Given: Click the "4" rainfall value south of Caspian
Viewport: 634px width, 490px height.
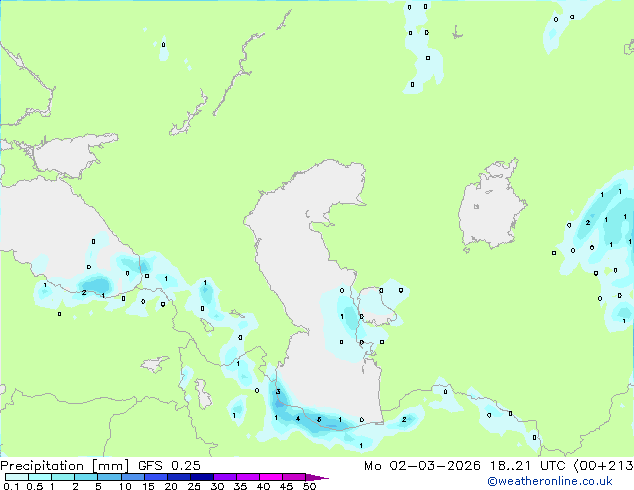Looking at the screenshot, I should pyautogui.click(x=298, y=418).
